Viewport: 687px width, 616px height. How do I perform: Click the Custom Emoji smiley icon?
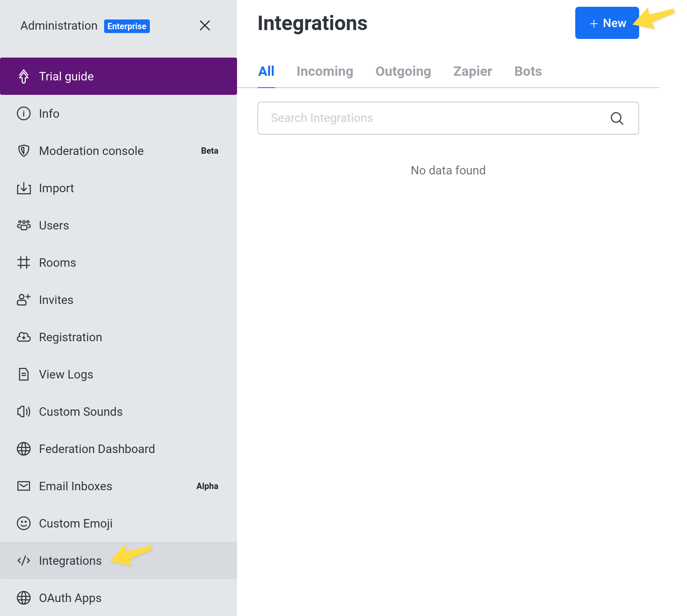point(24,523)
